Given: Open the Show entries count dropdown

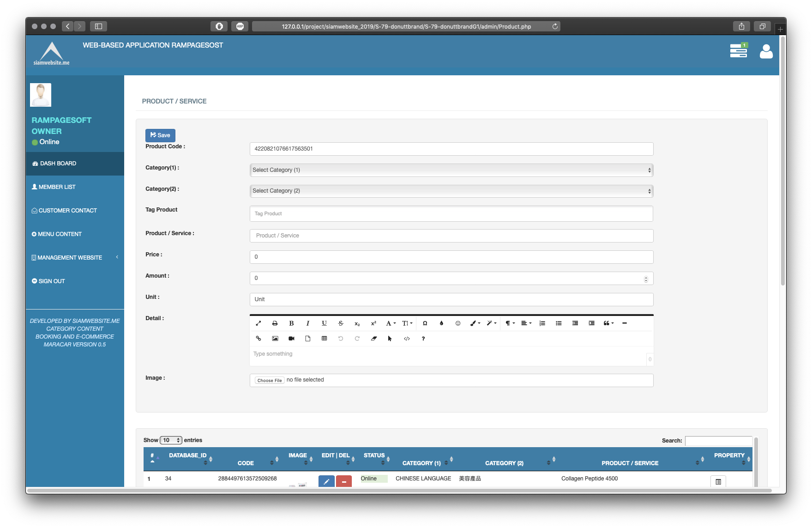Looking at the screenshot, I should click(171, 440).
